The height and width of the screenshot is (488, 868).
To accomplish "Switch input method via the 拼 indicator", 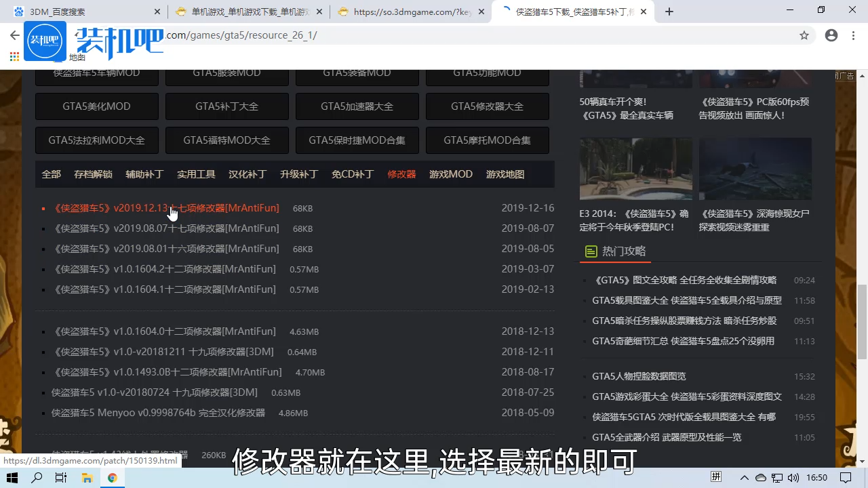I will [x=715, y=478].
